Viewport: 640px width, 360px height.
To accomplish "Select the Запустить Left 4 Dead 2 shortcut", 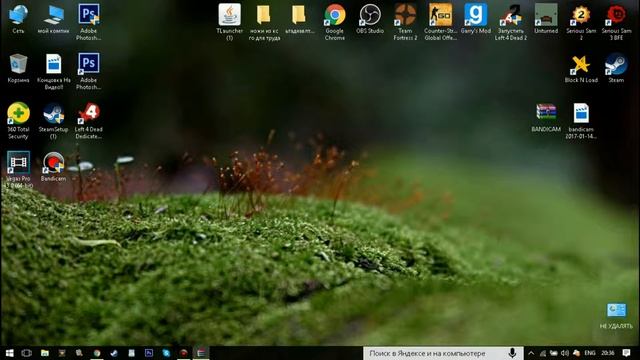I will coord(511,22).
